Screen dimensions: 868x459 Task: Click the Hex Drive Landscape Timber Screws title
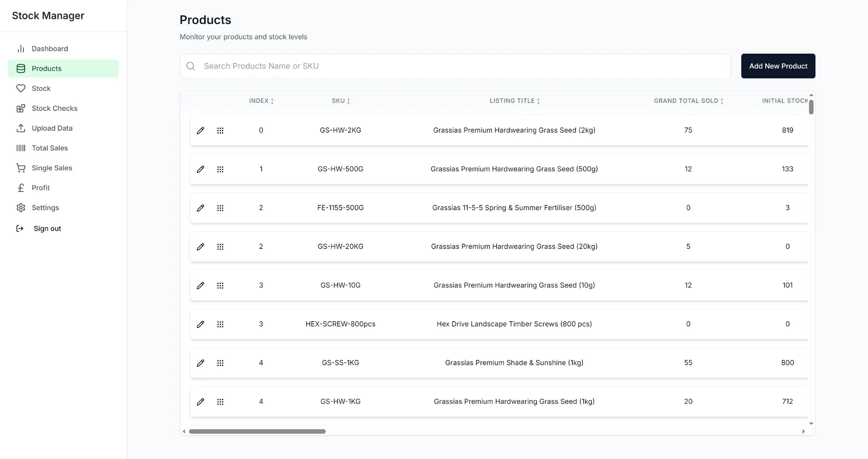click(x=514, y=324)
